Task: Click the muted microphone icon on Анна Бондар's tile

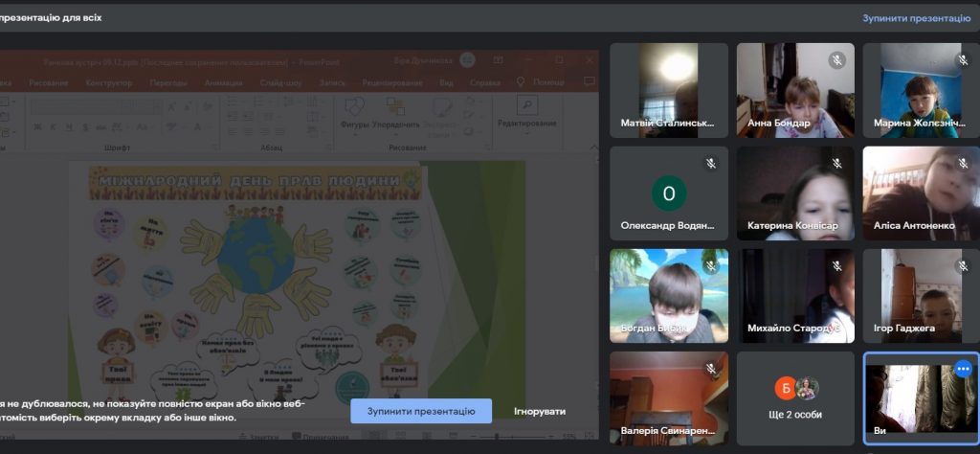Action: point(836,60)
